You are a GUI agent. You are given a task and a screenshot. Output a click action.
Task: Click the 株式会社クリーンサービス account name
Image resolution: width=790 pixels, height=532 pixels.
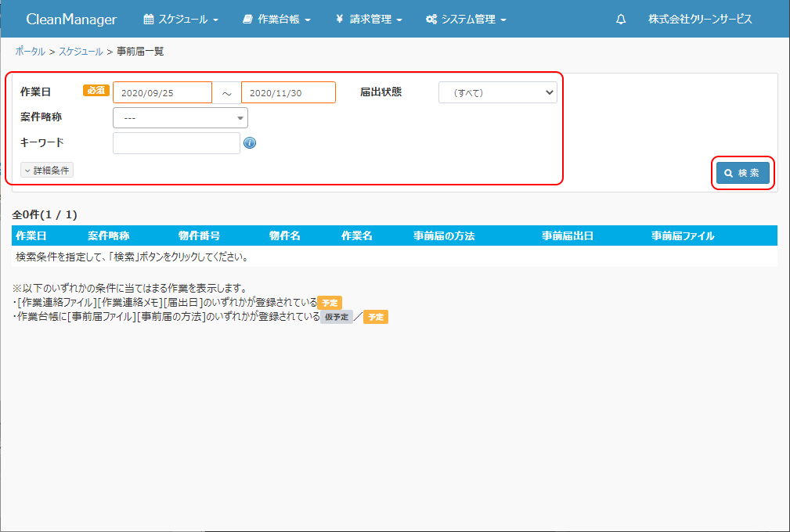pyautogui.click(x=700, y=20)
